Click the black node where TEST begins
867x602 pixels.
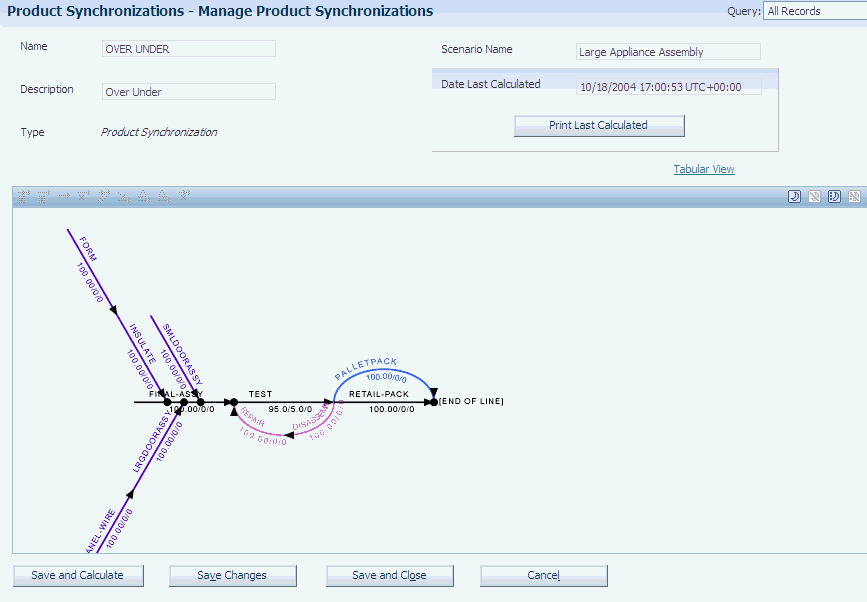234,402
